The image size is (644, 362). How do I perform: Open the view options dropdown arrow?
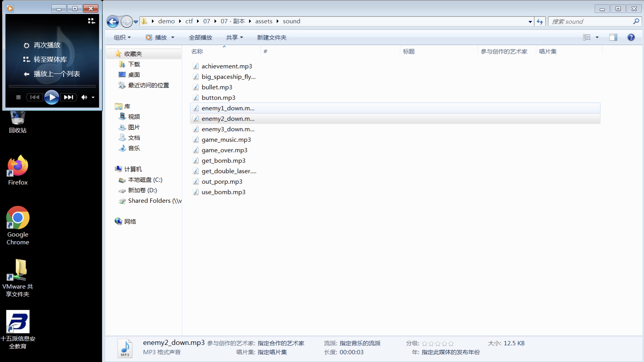tap(597, 37)
